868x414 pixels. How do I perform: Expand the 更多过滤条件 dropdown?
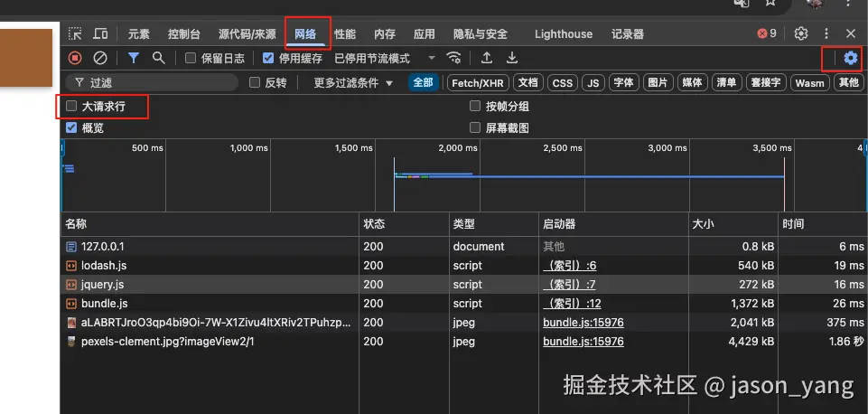point(353,82)
